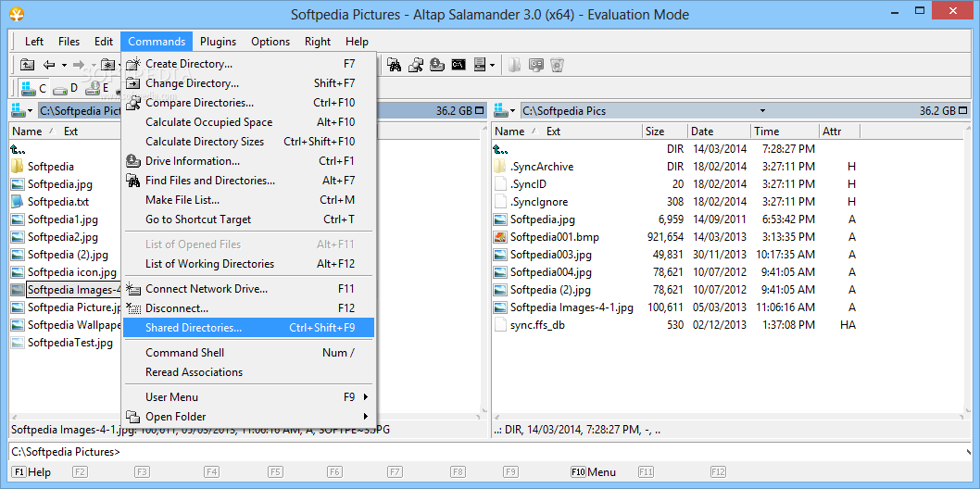
Task: Click the recycle bin toolbar icon
Action: (557, 64)
